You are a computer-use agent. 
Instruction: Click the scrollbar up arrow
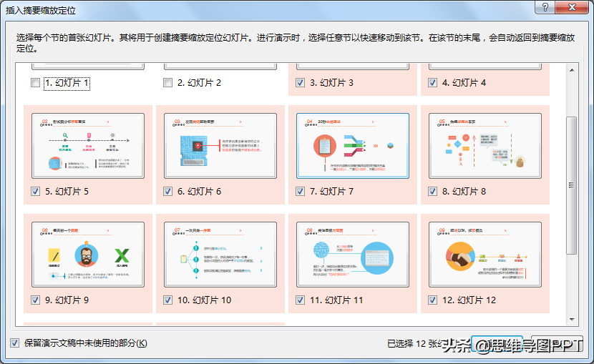pos(572,70)
